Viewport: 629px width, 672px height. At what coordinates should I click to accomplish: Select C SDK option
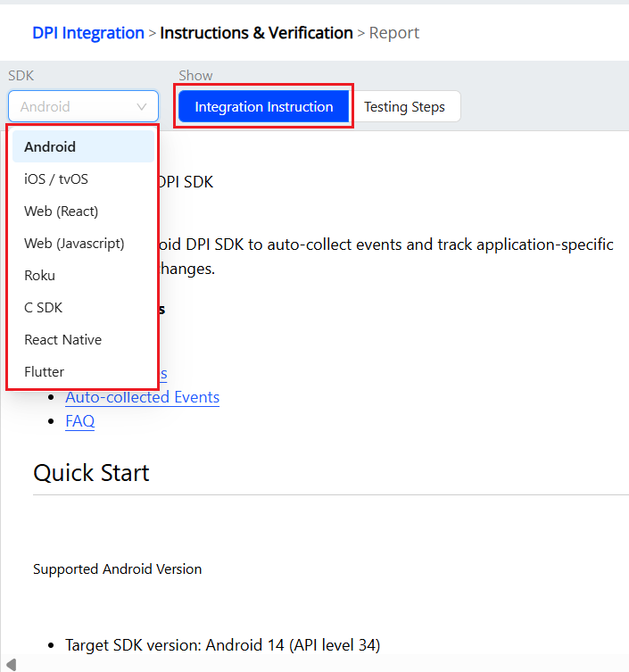click(x=44, y=308)
